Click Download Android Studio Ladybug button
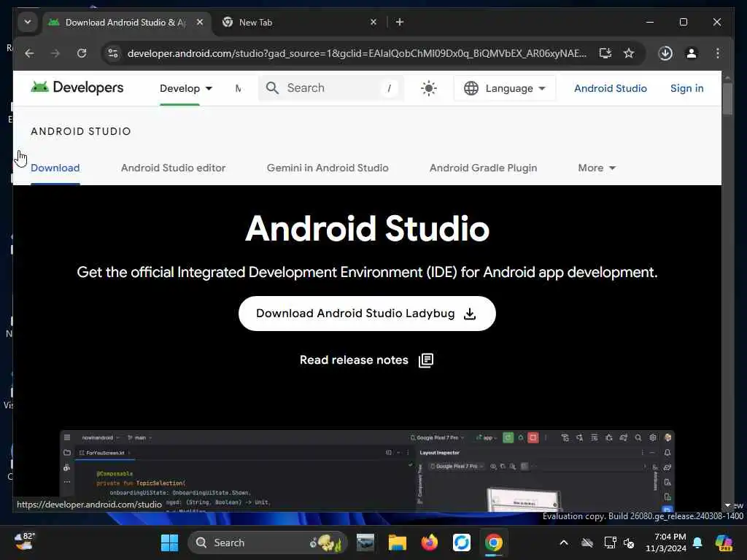The width and height of the screenshot is (747, 560). pos(367,314)
